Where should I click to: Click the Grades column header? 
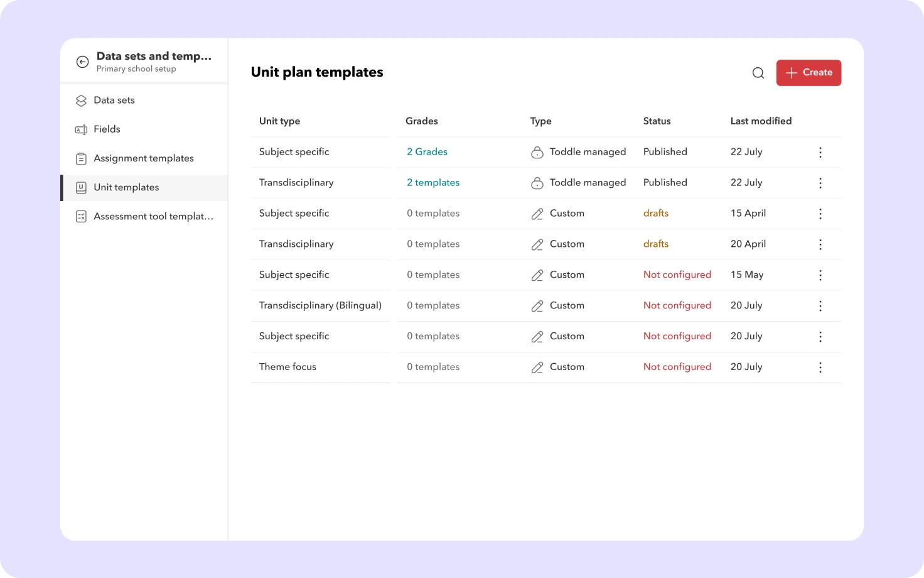422,121
